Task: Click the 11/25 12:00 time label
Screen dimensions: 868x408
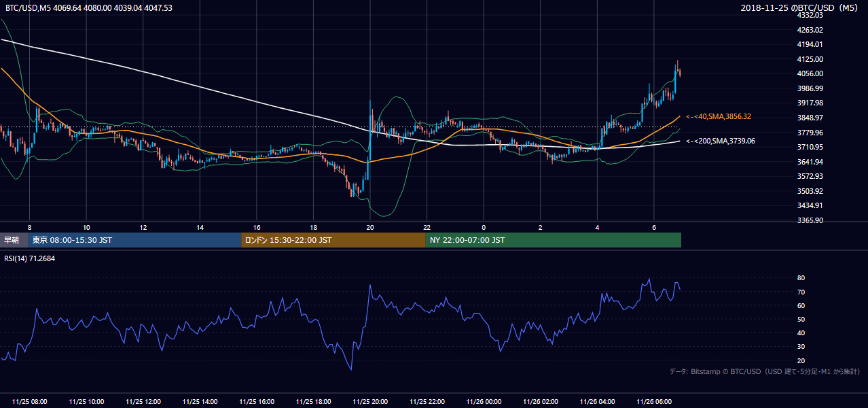Action: point(143,402)
